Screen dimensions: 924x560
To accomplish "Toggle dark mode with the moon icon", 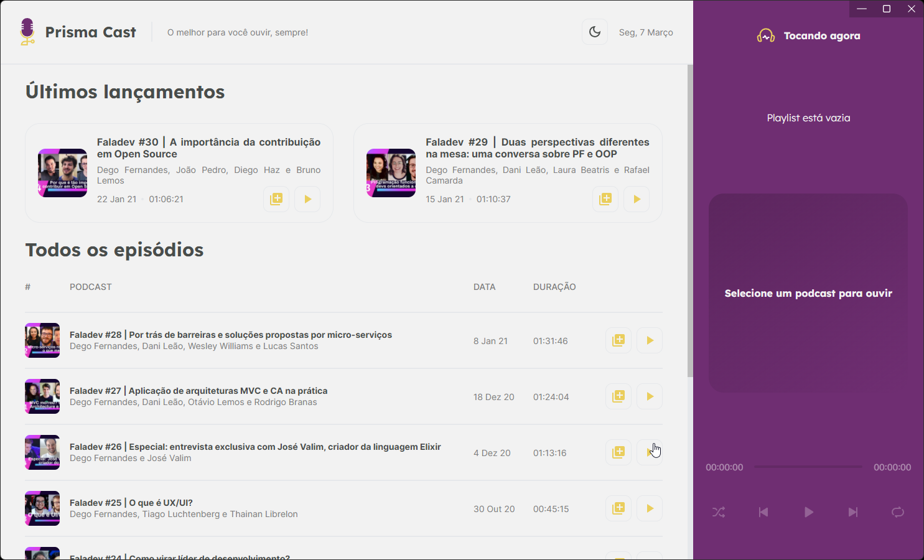I will [595, 32].
